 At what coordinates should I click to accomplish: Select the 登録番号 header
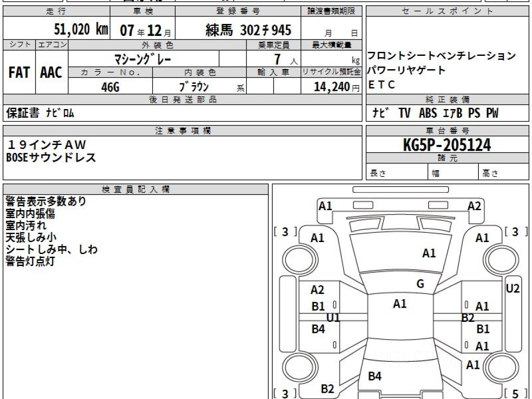[239, 11]
